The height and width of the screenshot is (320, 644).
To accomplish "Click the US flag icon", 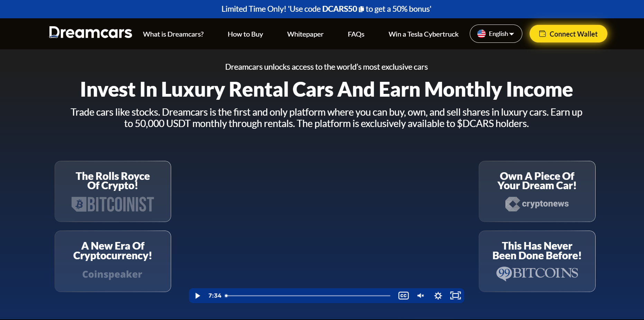I will [481, 34].
